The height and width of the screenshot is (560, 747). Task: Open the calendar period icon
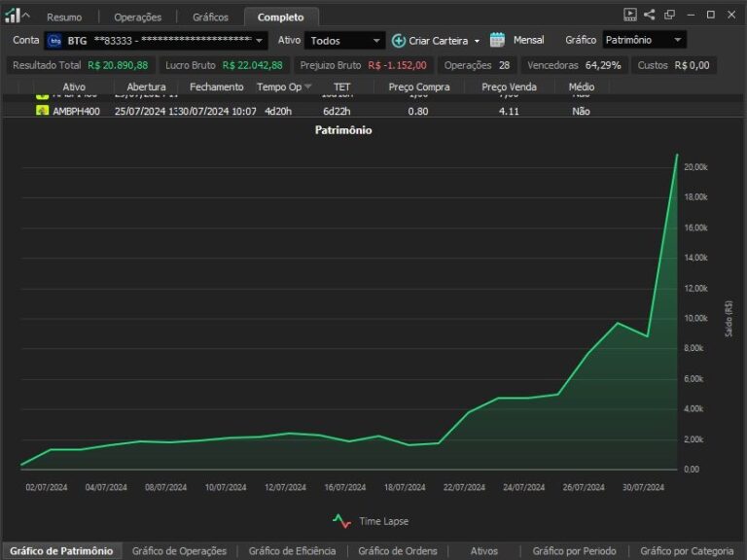[x=497, y=40]
